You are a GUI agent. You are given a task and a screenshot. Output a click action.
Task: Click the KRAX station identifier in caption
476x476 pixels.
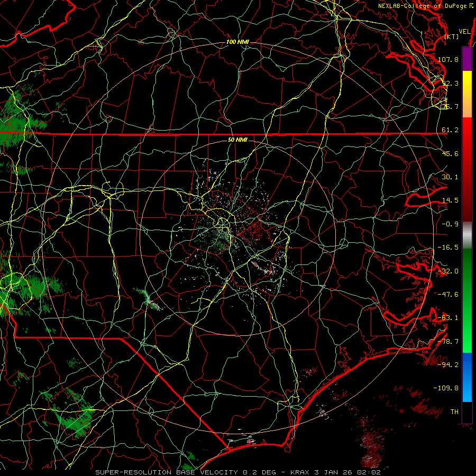pos(301,472)
